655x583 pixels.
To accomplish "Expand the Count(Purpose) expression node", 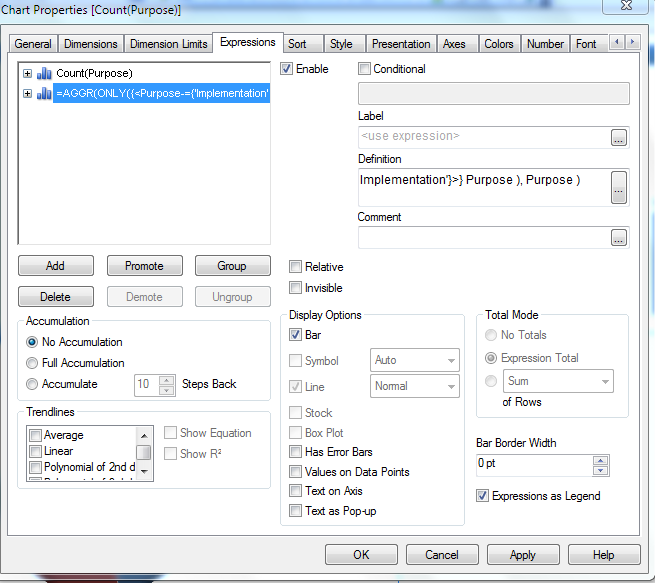I will point(28,74).
